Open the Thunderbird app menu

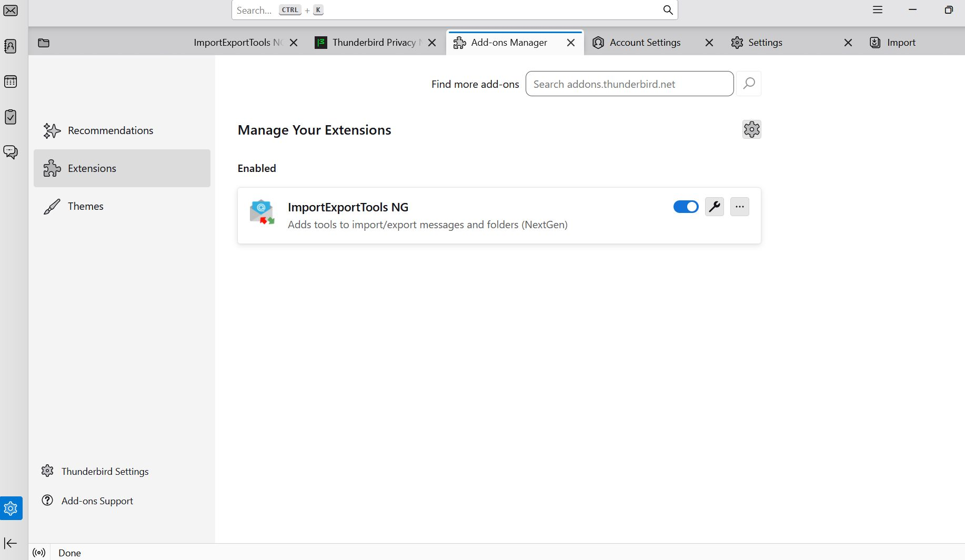pos(878,10)
